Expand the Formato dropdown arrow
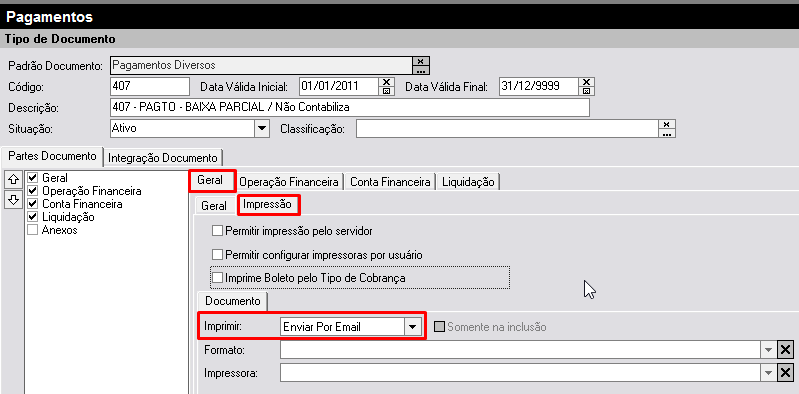 [768, 350]
